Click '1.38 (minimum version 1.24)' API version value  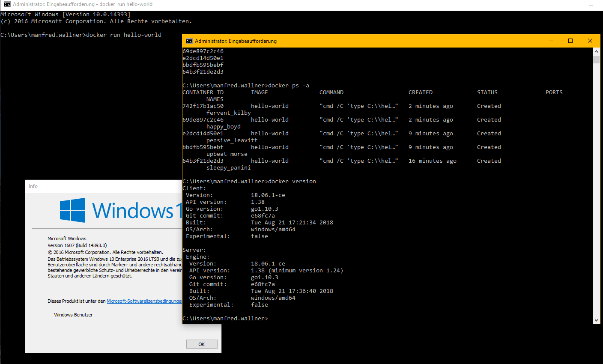click(297, 271)
